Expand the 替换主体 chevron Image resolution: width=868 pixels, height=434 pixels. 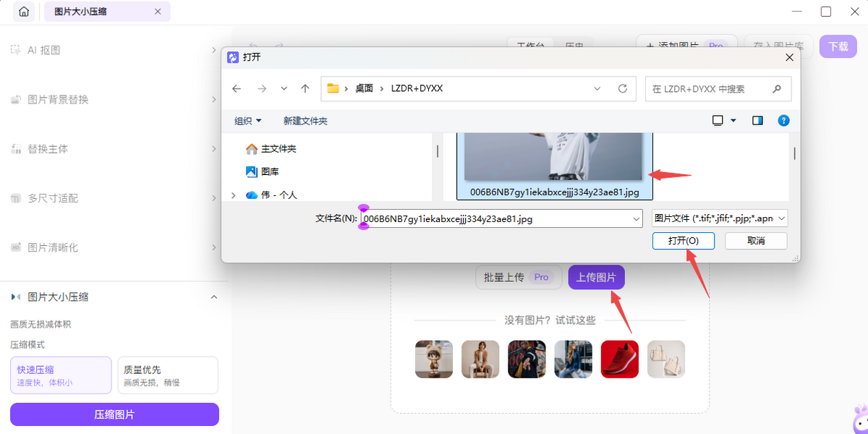click(x=214, y=148)
